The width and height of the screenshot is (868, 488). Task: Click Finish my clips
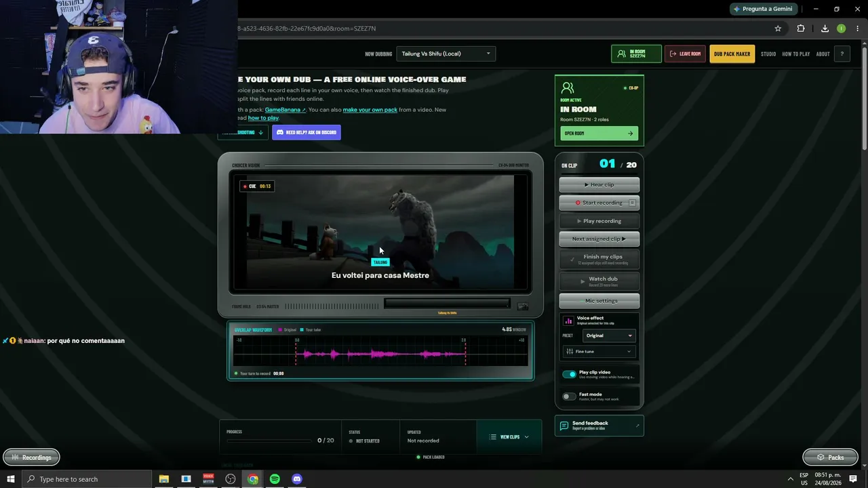point(599,259)
